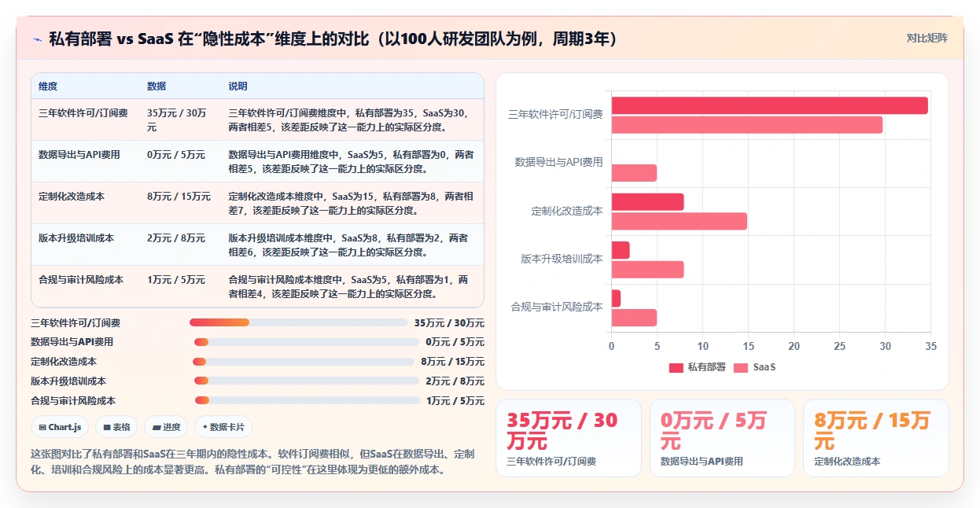Click the SaaS legend label text
Screen dimensions: 980x508
pyautogui.click(x=764, y=367)
